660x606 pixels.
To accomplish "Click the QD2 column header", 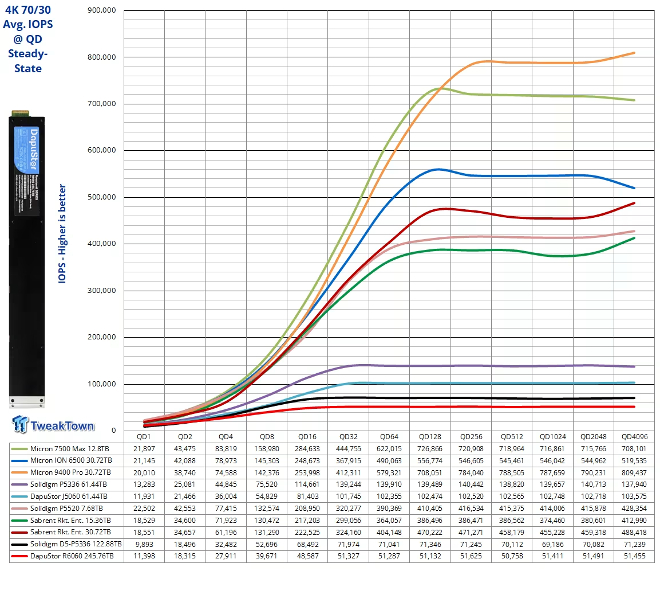I will pos(185,437).
